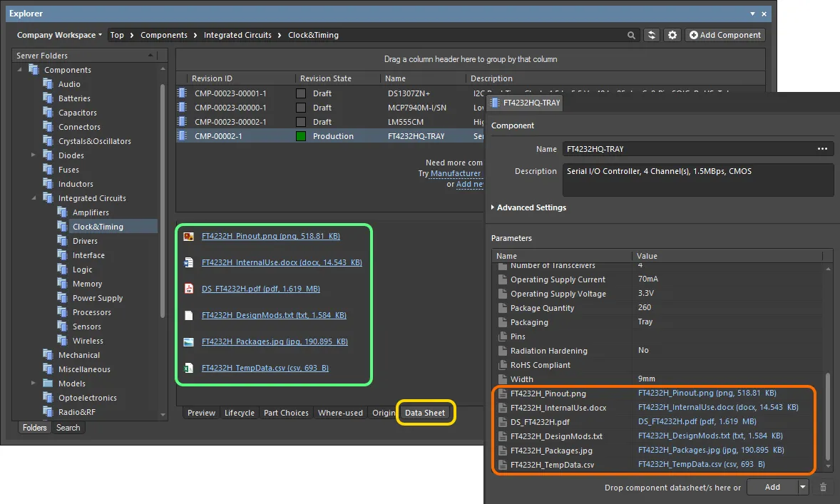Click the Excel icon for FT4232H_TempData.csv
This screenshot has height=504, width=840.
pyautogui.click(x=189, y=368)
